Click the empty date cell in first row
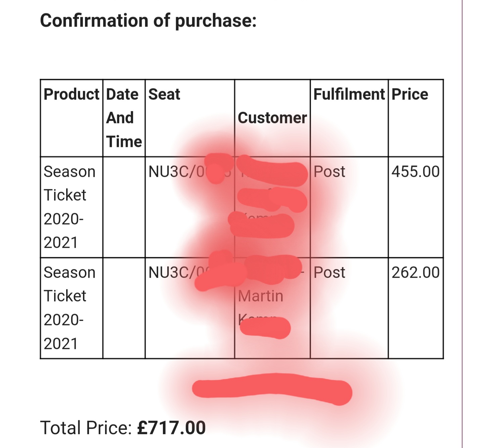 tap(124, 207)
